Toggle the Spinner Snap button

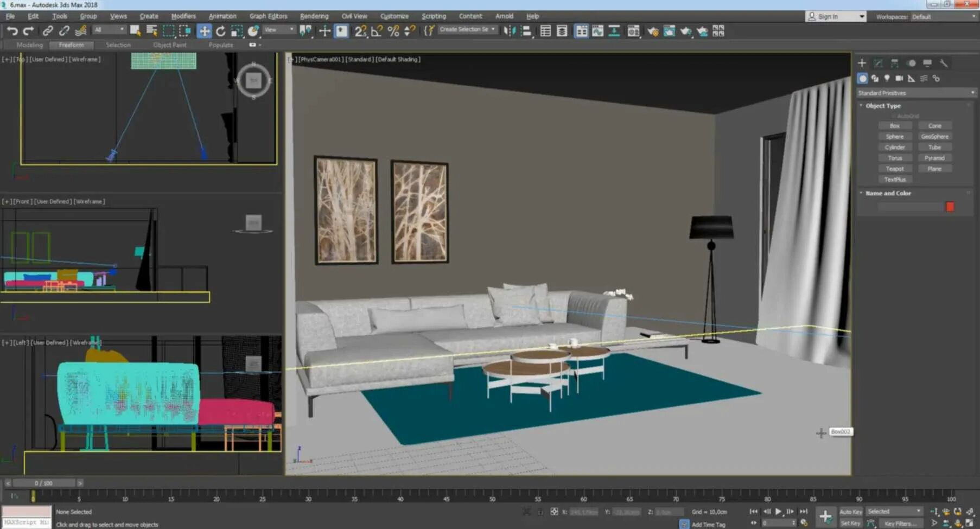pos(410,31)
